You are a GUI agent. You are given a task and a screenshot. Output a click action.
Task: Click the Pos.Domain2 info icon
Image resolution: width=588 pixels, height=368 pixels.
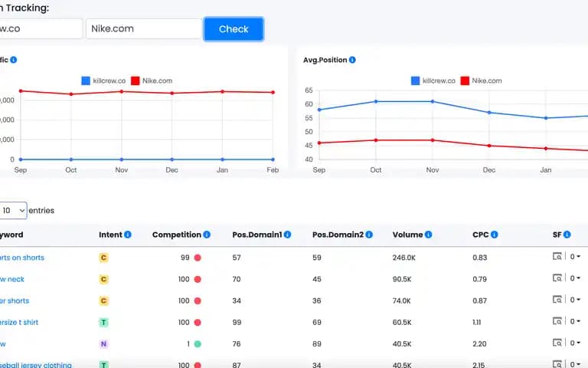click(369, 235)
